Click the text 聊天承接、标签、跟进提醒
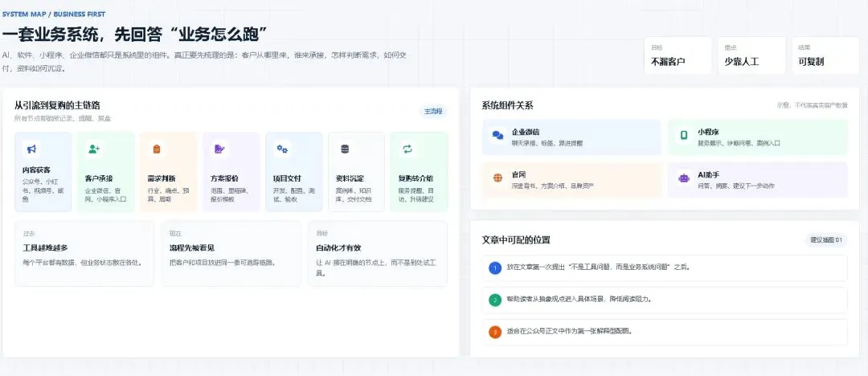This screenshot has height=376, width=868. click(547, 143)
